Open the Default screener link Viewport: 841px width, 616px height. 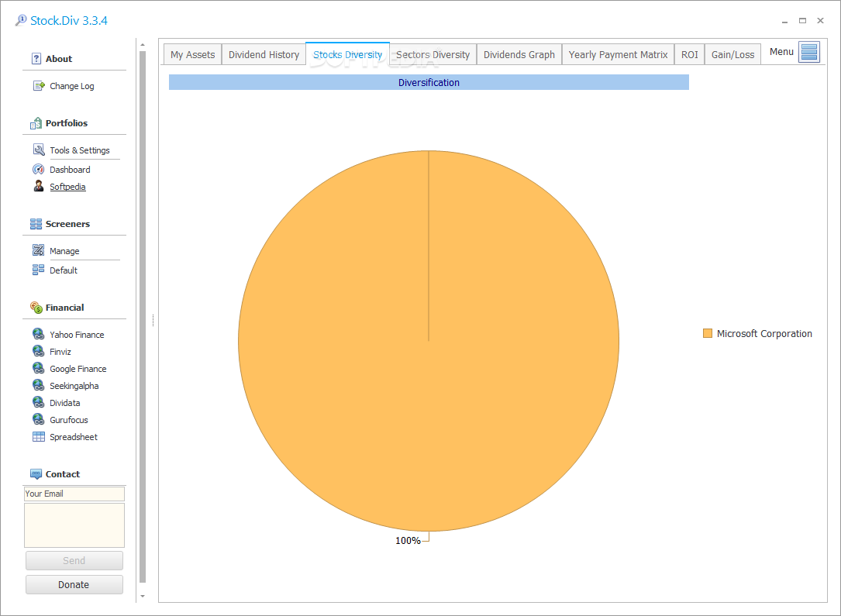click(x=64, y=270)
